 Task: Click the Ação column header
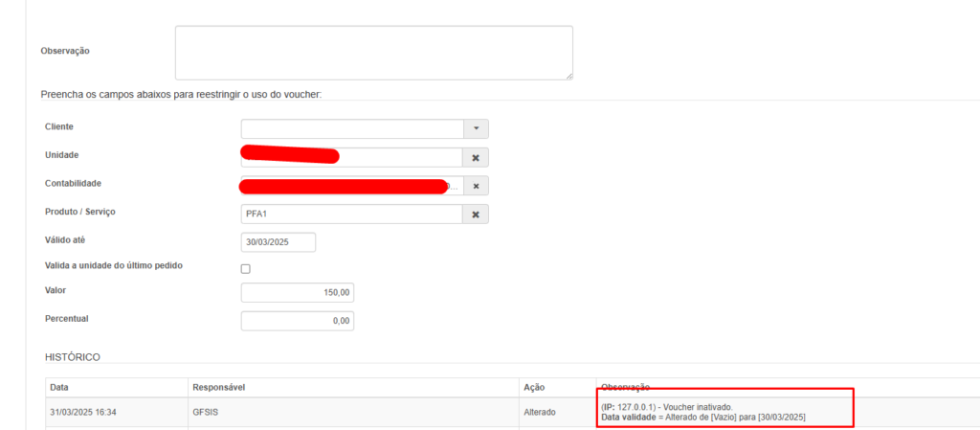click(533, 388)
